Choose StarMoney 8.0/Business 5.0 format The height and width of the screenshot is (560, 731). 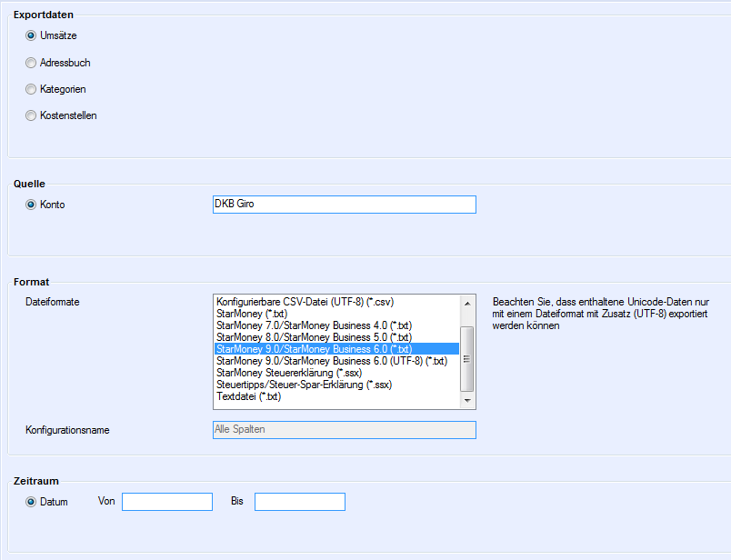coord(336,337)
